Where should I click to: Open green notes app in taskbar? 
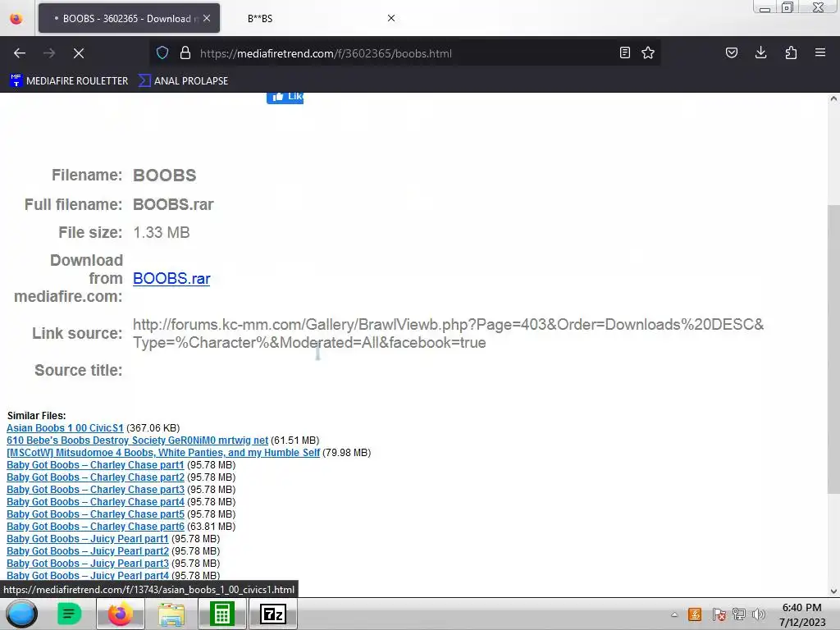pyautogui.click(x=69, y=614)
